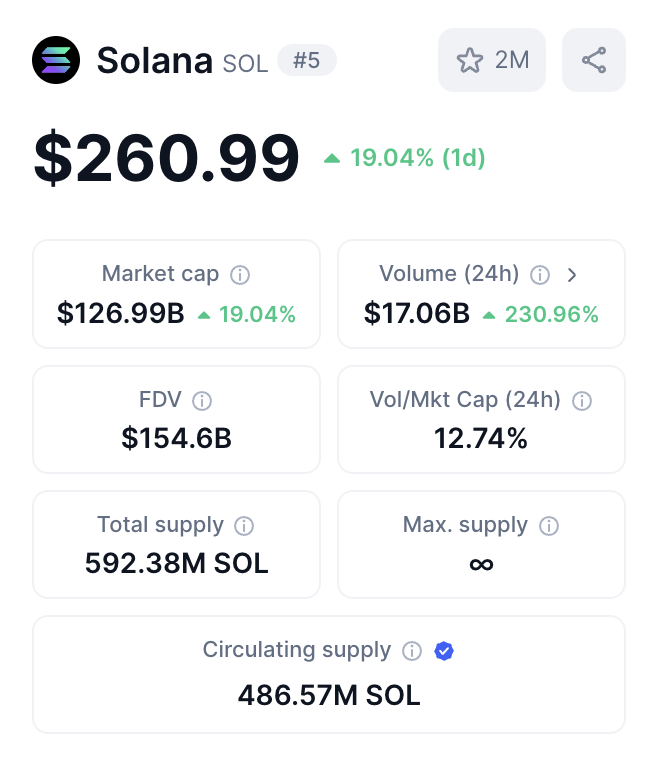Click the 2M watchlist count button
Image resolution: width=650 pixels, height=762 pixels.
pos(492,60)
